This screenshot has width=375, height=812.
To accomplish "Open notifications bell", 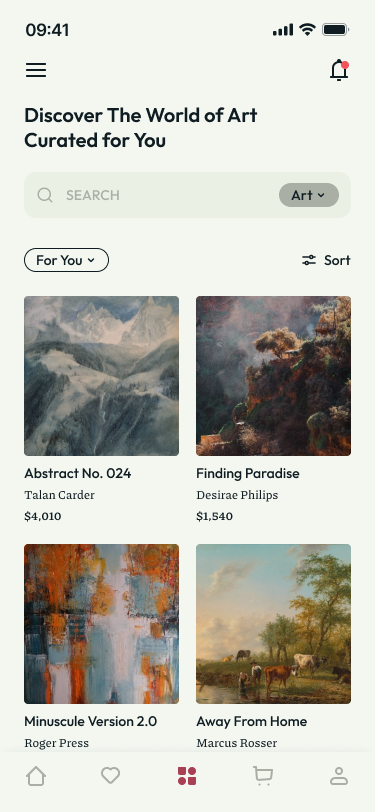I will [339, 70].
